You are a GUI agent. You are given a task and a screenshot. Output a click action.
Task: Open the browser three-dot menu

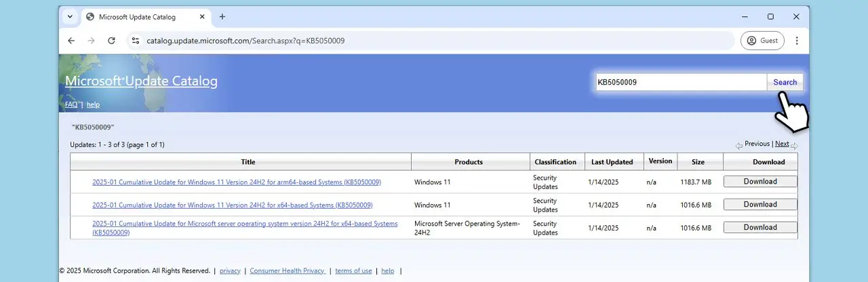(797, 41)
